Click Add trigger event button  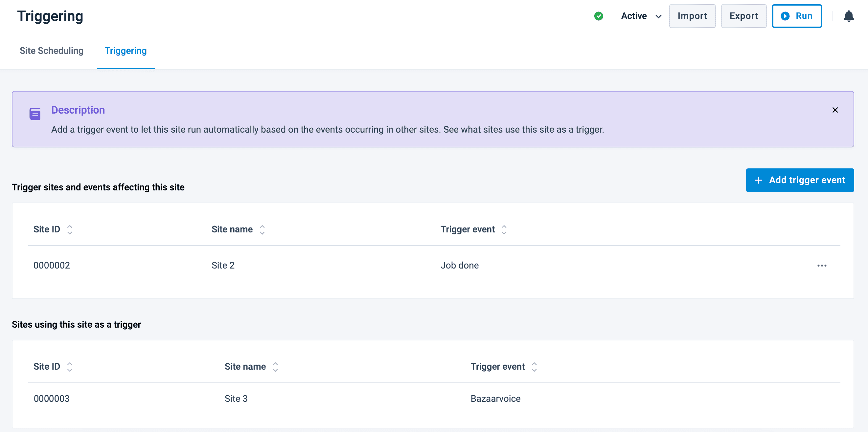click(800, 180)
